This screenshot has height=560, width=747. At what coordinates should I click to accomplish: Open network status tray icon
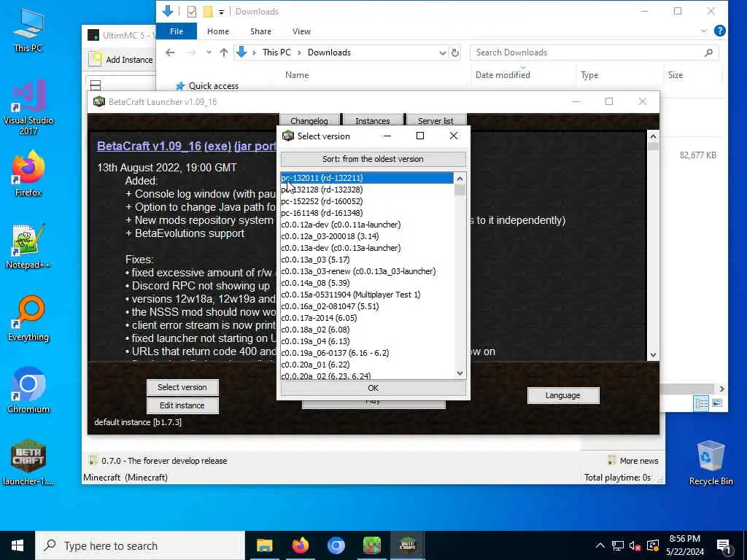(618, 545)
